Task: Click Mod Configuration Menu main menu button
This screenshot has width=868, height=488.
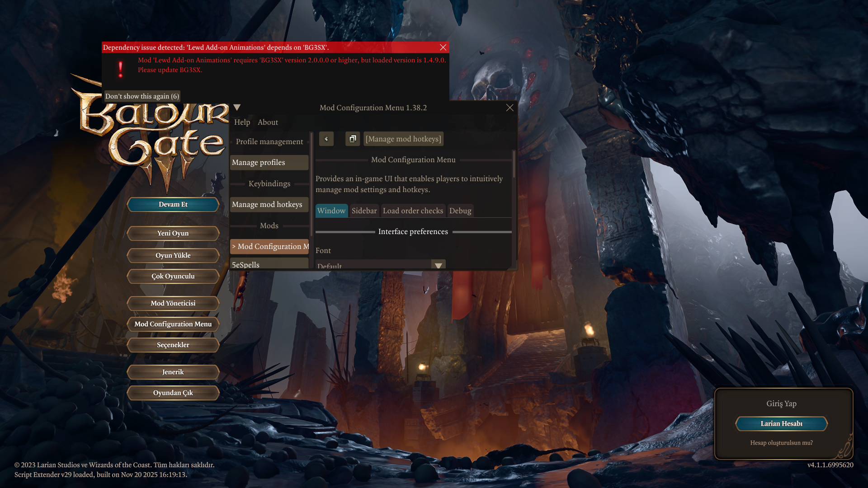Action: (173, 324)
